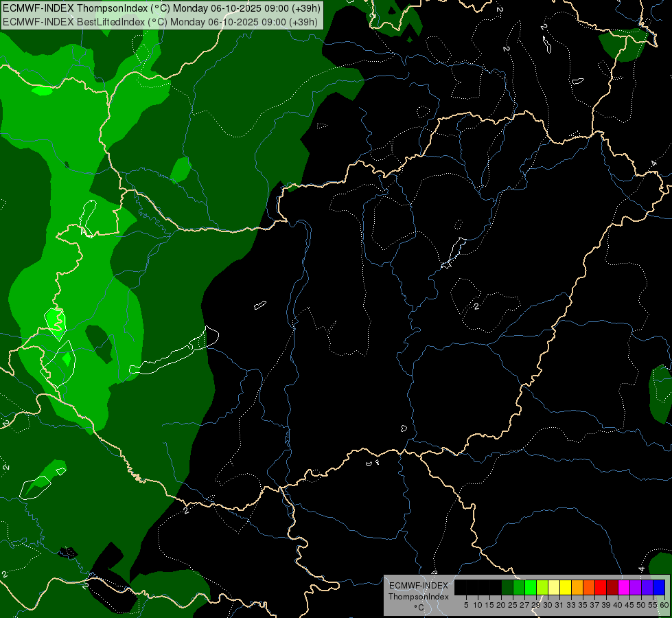Click the contour label 4 near right edge
This screenshot has width=672, height=618.
tap(653, 163)
